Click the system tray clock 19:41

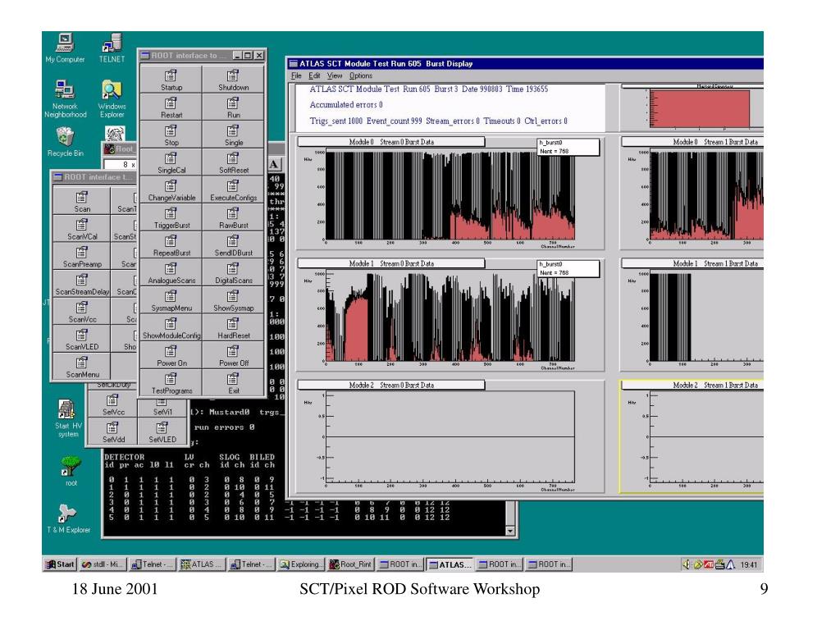coord(748,564)
